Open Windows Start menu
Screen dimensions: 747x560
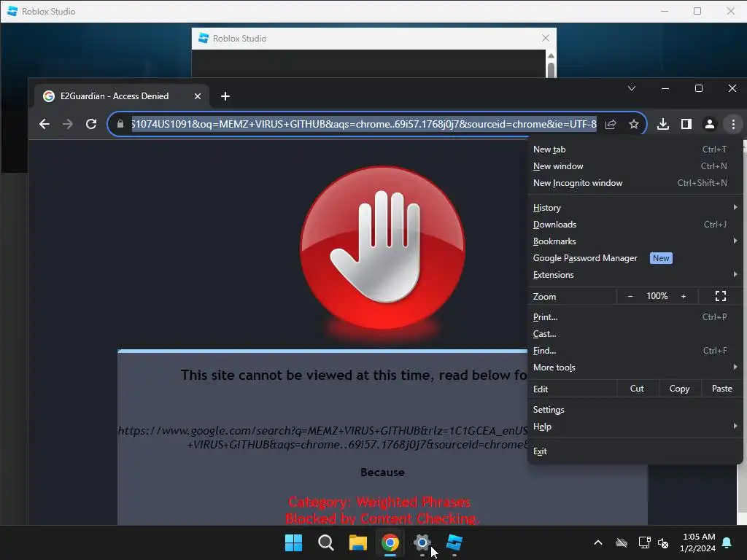click(x=293, y=542)
